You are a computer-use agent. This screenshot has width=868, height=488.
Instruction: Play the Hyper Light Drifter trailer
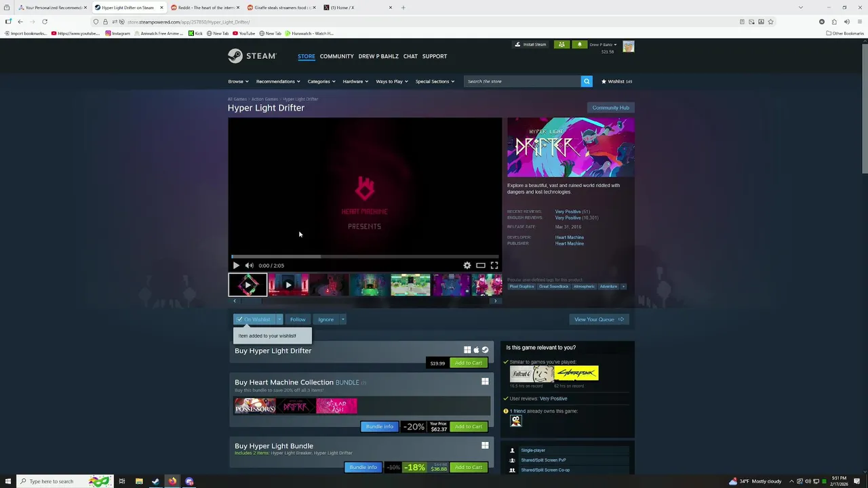click(x=236, y=266)
